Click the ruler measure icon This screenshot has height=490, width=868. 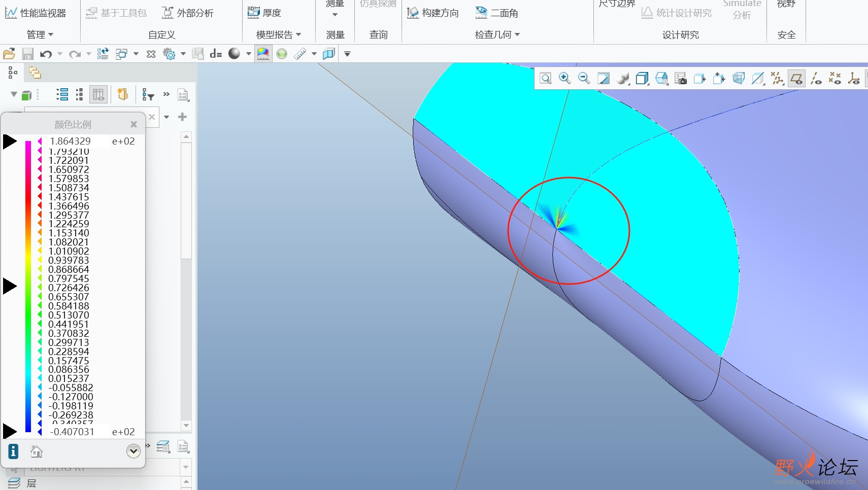tap(300, 54)
